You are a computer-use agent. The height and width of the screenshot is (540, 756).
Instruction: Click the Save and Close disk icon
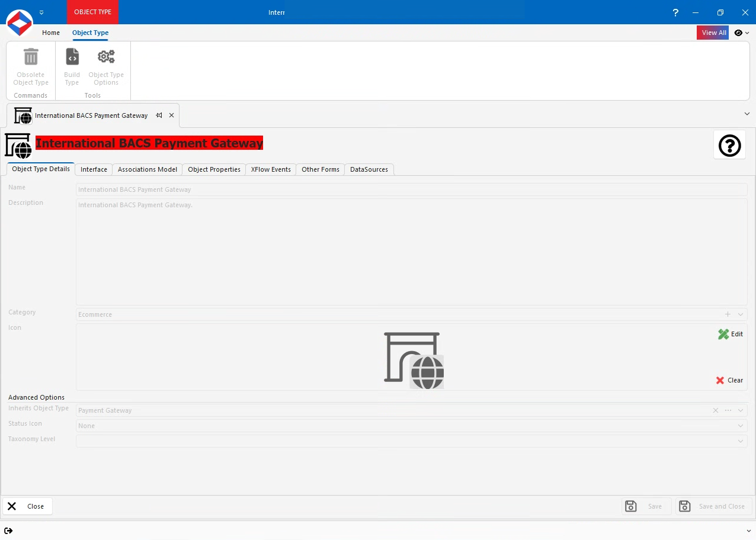684,506
